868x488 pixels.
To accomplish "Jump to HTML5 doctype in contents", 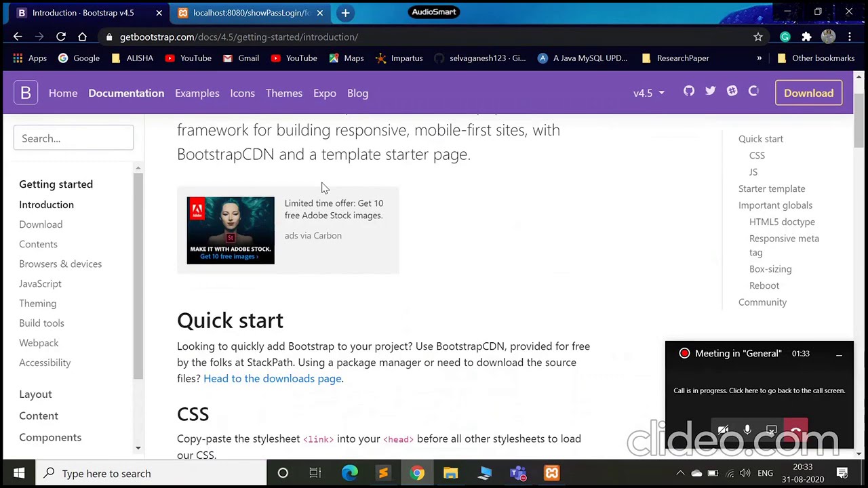I will (782, 222).
